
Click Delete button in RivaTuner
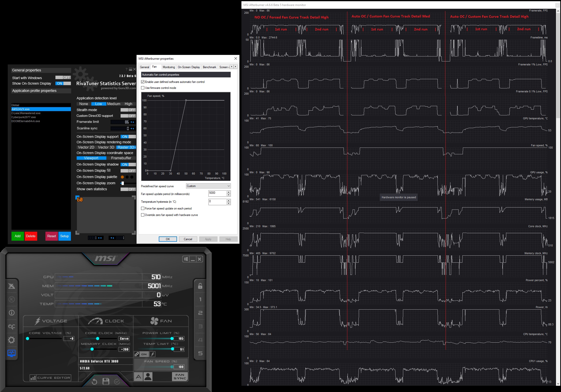(x=31, y=236)
